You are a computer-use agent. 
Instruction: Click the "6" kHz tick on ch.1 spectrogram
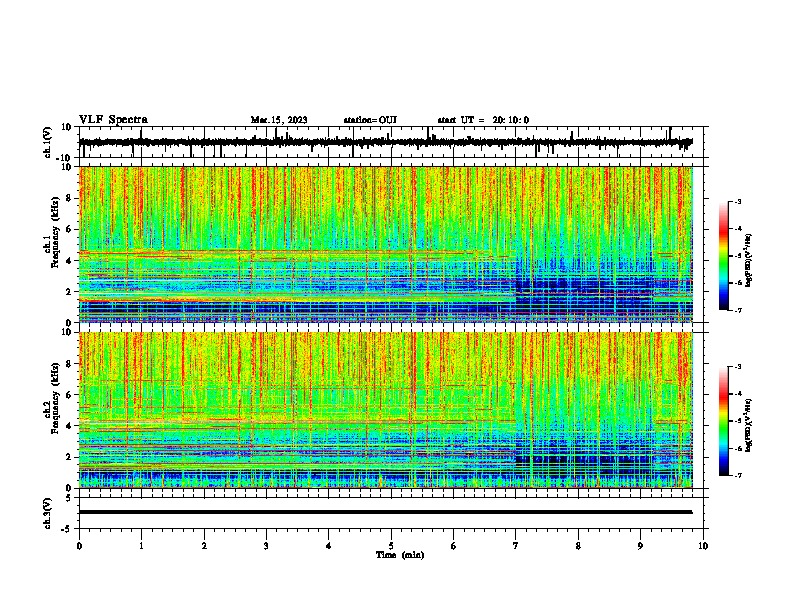pyautogui.click(x=69, y=230)
